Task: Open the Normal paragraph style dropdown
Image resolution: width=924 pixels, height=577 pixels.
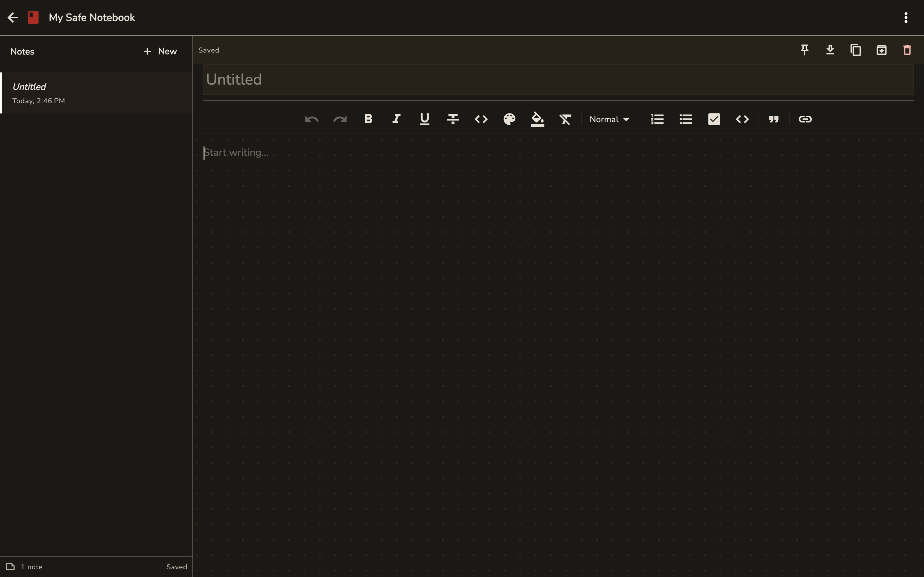Action: click(609, 119)
